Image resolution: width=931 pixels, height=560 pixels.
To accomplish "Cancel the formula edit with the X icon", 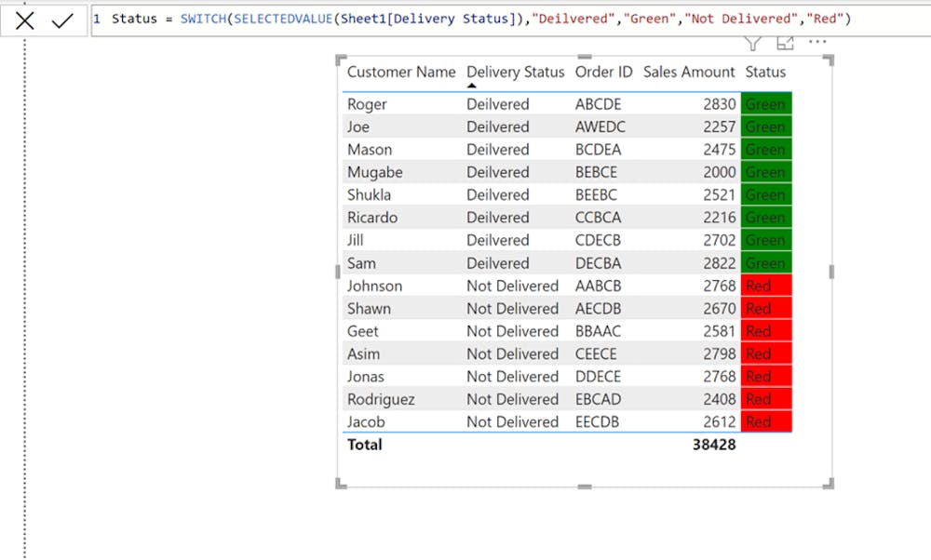I will pos(25,20).
